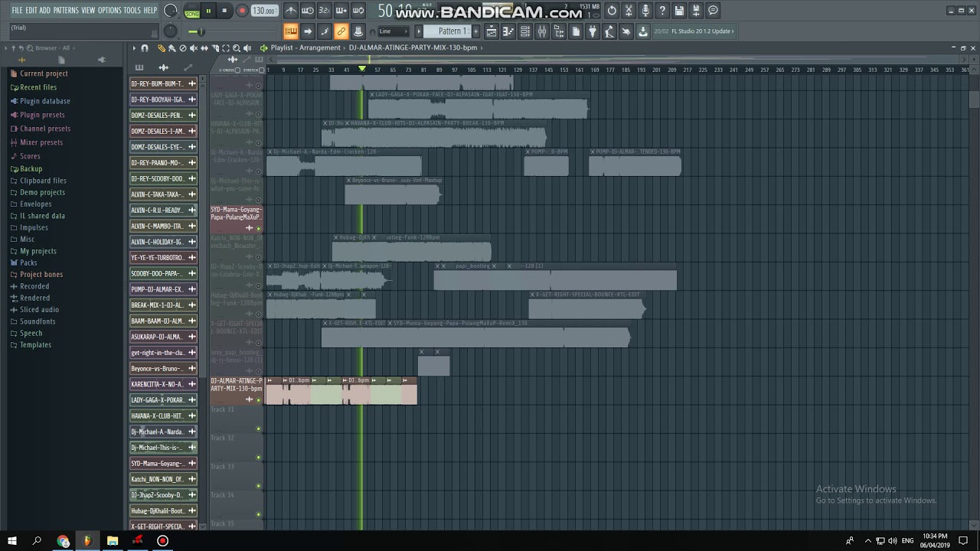Expand the Packs folder in browser
The height and width of the screenshot is (551, 980).
28,262
